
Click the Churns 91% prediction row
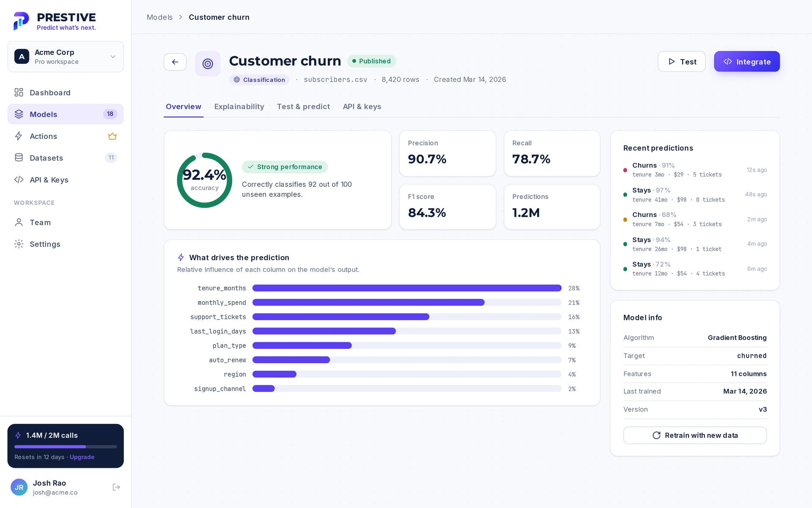[695, 170]
